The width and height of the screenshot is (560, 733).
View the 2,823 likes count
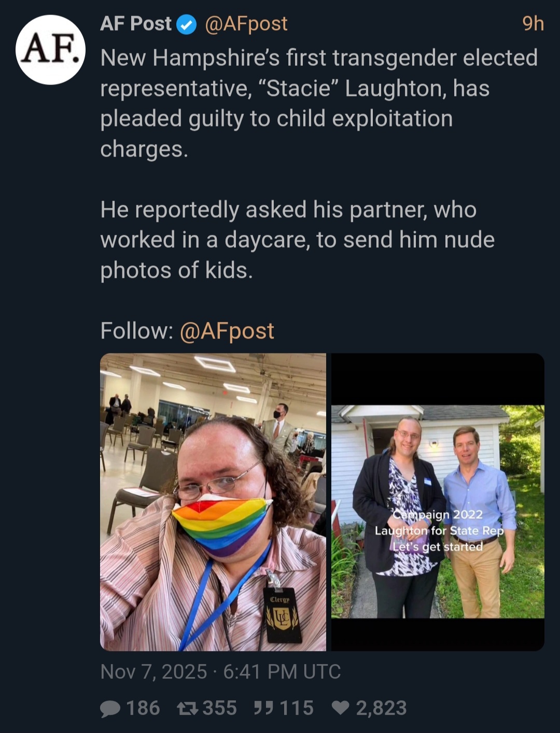[x=381, y=708]
